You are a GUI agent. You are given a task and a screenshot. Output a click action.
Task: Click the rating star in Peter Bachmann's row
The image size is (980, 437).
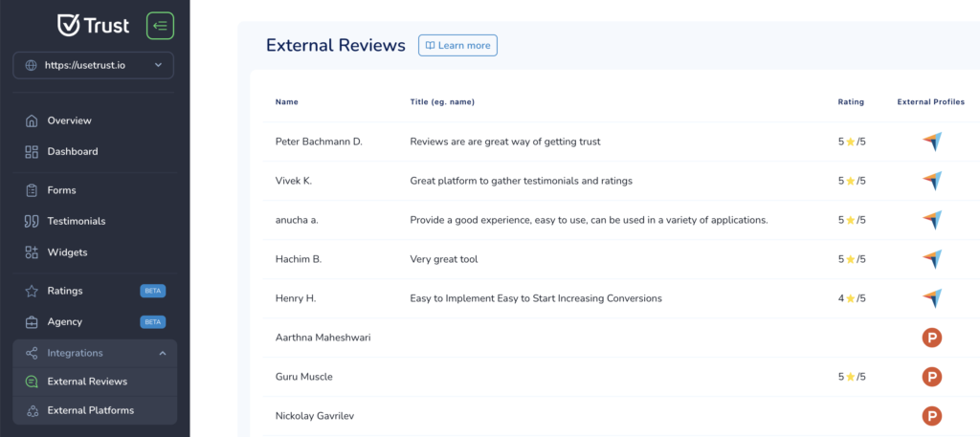point(850,142)
